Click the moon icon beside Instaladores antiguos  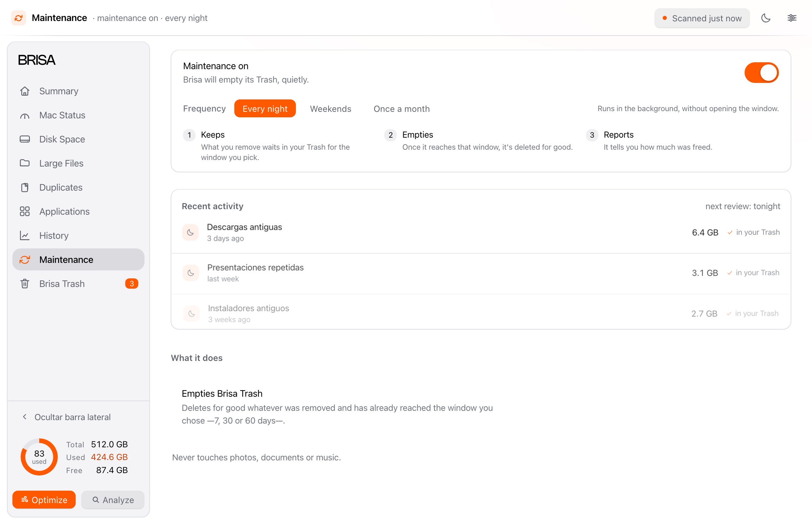tap(191, 313)
